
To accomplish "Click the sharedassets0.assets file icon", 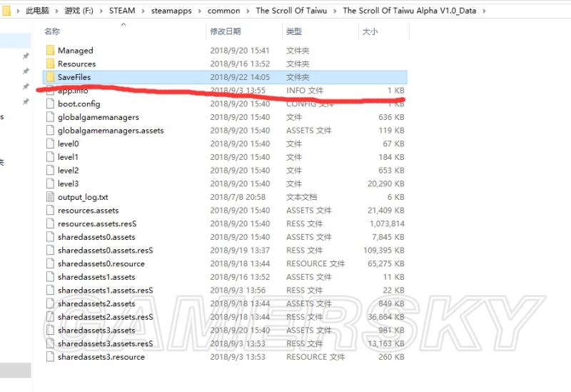I will (50, 237).
